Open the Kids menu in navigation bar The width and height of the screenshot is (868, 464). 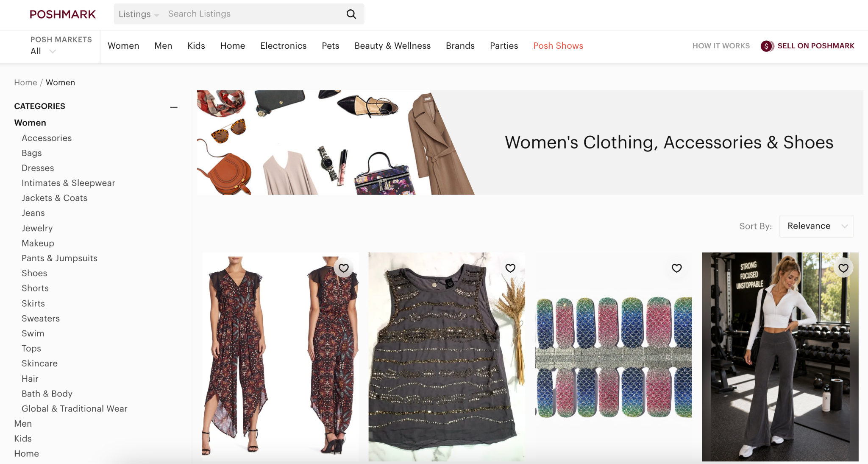196,46
